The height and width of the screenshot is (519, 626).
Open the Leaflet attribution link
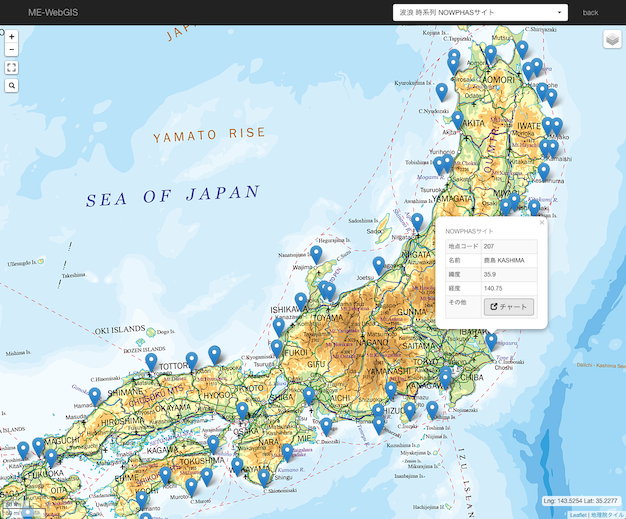coord(578,514)
